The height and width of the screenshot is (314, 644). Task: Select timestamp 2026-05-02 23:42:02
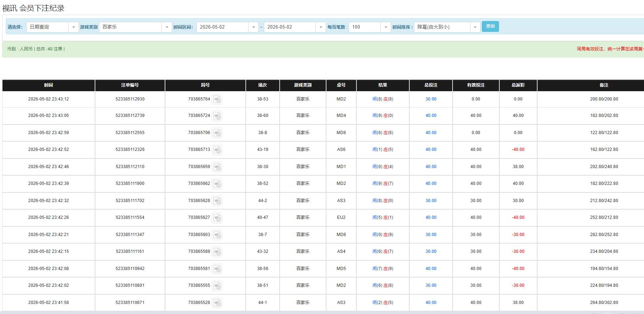[x=49, y=285]
